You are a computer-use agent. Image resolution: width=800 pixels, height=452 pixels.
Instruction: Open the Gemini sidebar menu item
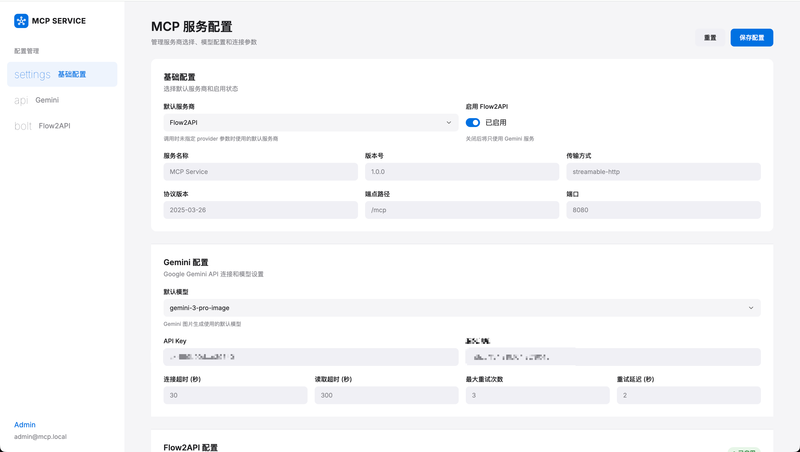[x=47, y=100]
